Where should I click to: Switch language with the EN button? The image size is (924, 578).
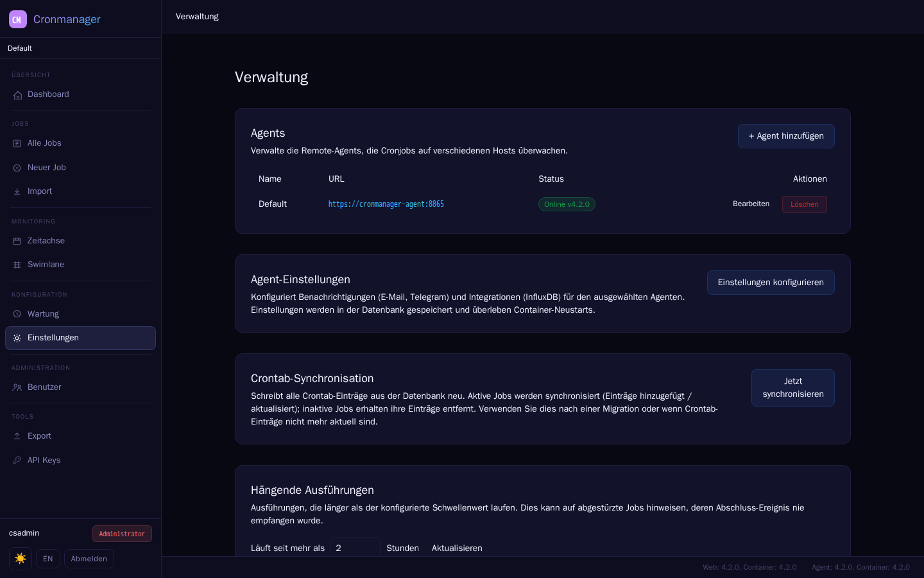(x=48, y=559)
